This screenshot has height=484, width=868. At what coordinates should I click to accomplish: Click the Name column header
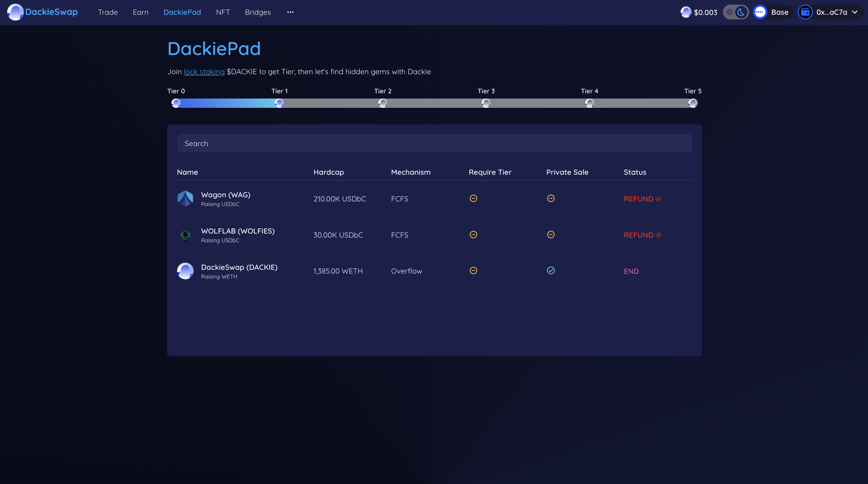187,172
